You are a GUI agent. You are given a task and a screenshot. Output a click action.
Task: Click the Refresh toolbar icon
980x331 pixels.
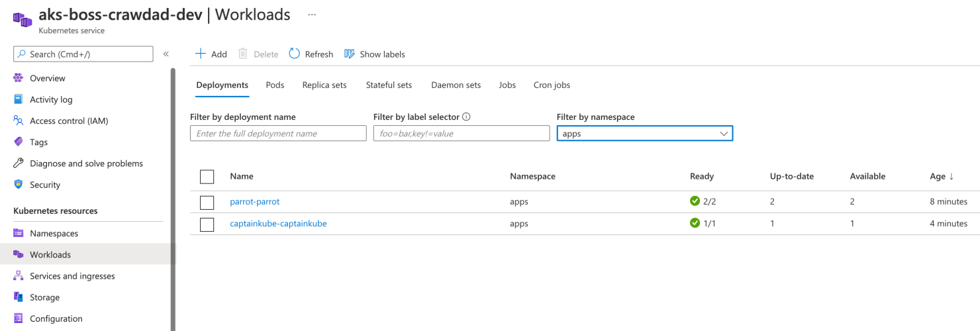coord(295,54)
